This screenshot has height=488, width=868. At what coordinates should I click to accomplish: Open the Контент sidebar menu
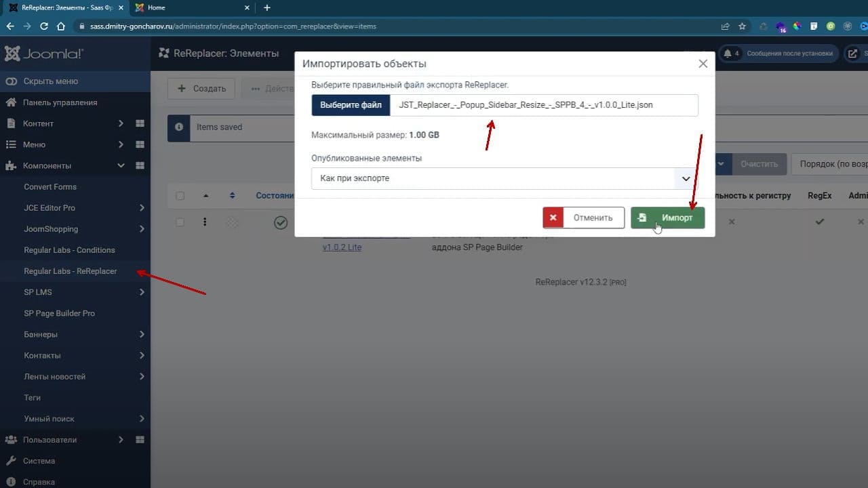(38, 123)
